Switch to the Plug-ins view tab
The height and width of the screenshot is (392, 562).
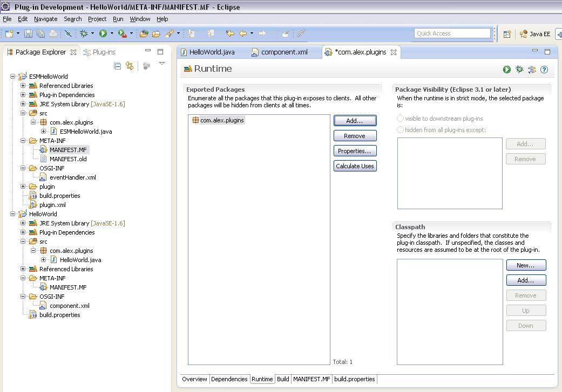(x=99, y=52)
